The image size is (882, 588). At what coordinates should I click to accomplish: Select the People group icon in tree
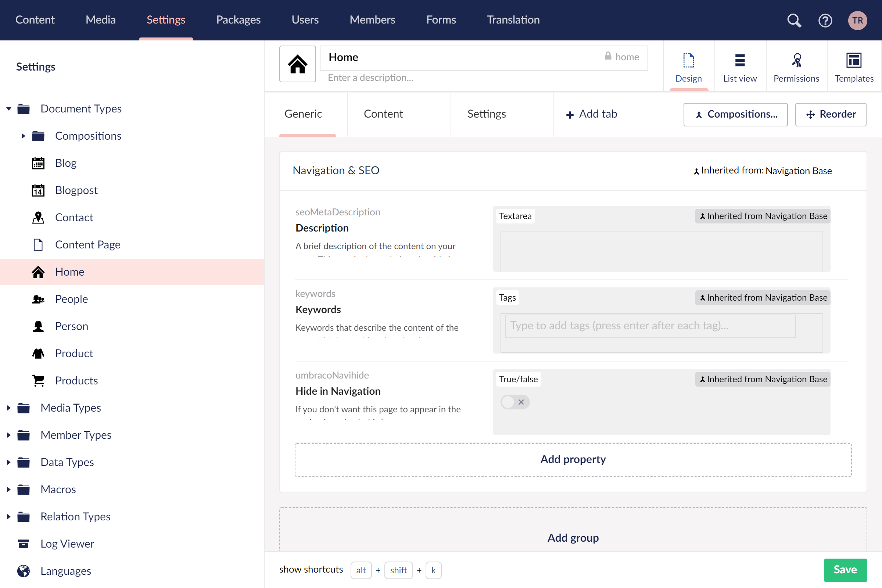[x=38, y=299]
